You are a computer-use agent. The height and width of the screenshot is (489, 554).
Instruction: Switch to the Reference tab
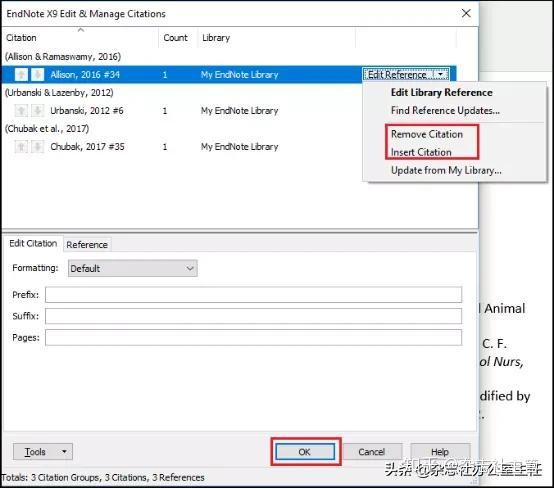(87, 244)
